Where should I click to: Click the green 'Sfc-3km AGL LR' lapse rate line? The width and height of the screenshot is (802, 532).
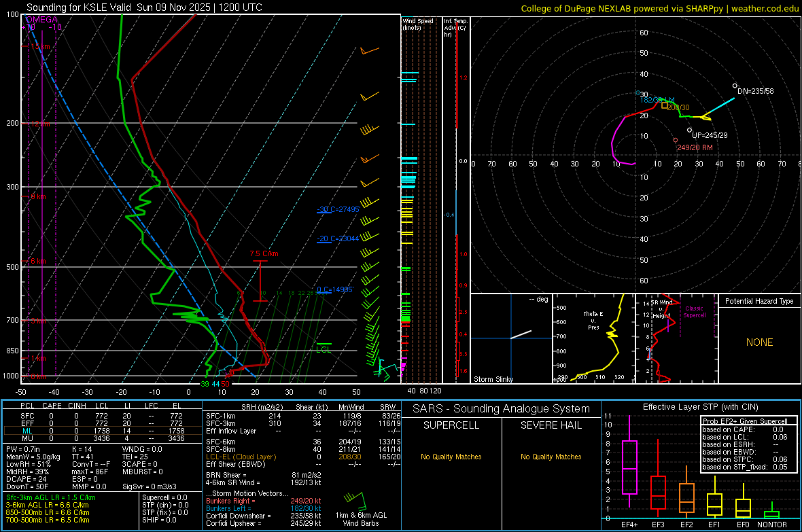[51, 497]
